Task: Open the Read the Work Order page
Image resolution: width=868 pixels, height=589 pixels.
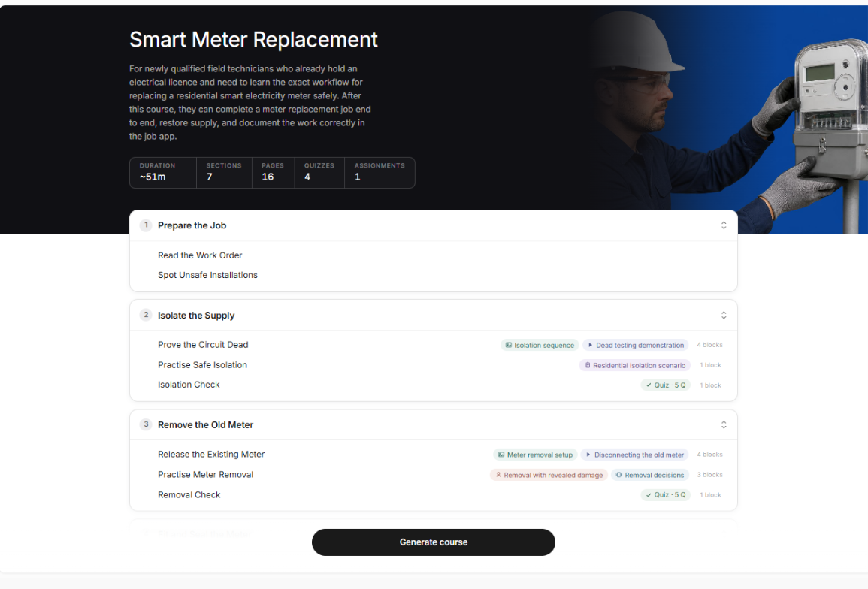Action: click(x=200, y=255)
